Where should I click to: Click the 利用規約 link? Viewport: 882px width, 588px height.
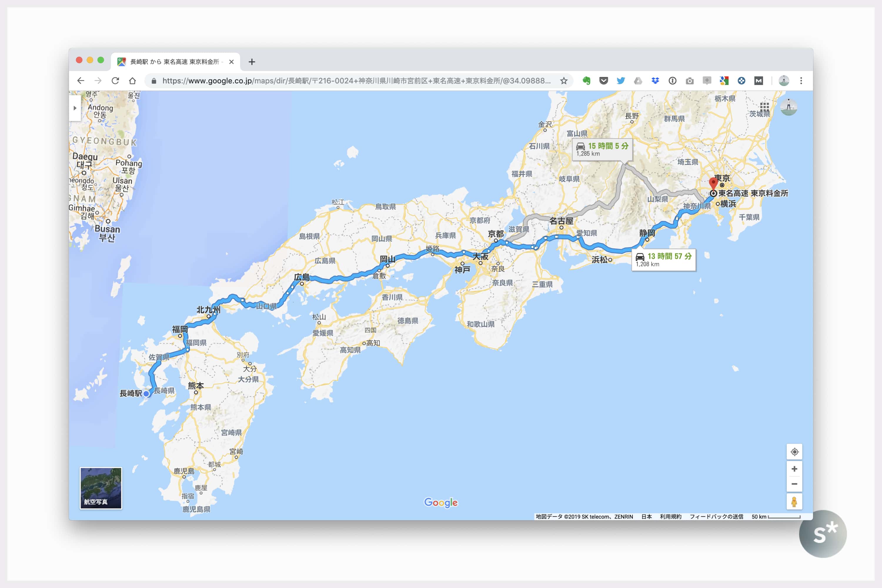[671, 516]
